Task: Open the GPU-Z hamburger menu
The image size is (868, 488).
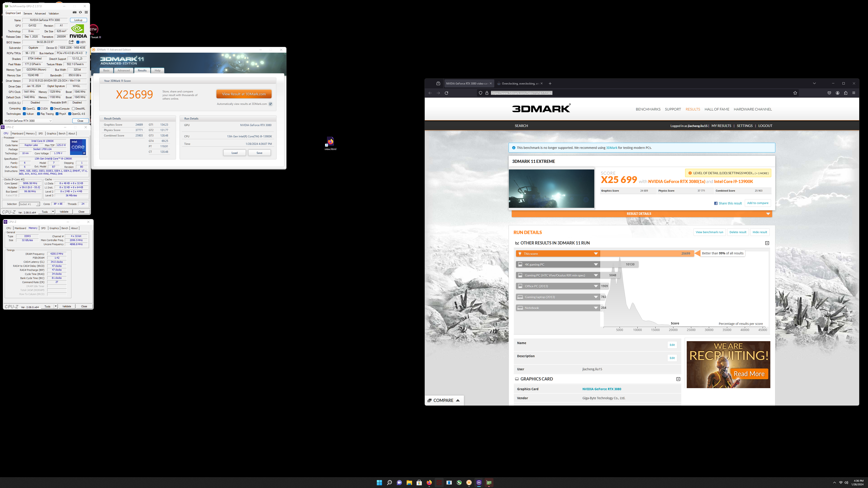Action: [x=86, y=12]
